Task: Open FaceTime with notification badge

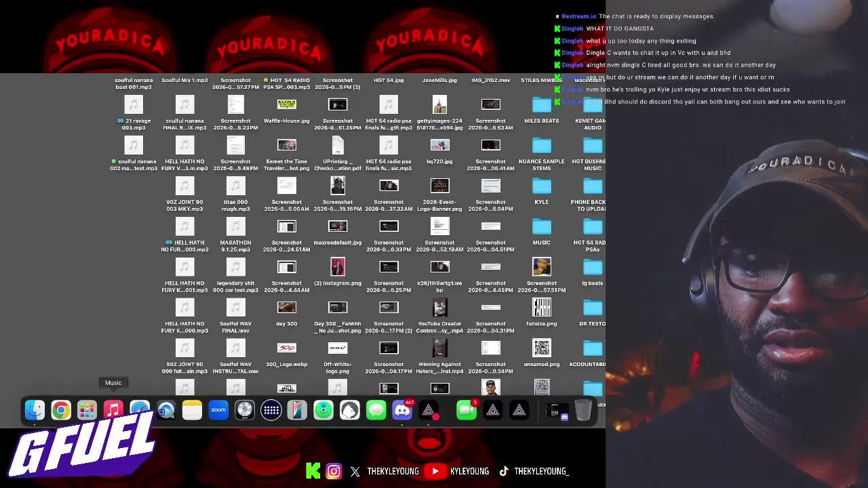Action: 467,410
